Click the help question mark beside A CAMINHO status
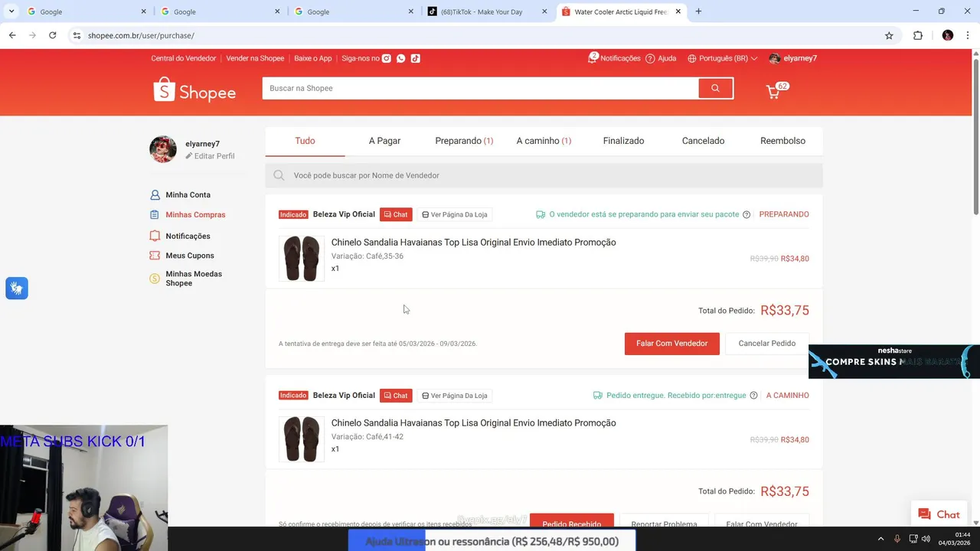Viewport: 980px width, 551px height. coord(753,396)
